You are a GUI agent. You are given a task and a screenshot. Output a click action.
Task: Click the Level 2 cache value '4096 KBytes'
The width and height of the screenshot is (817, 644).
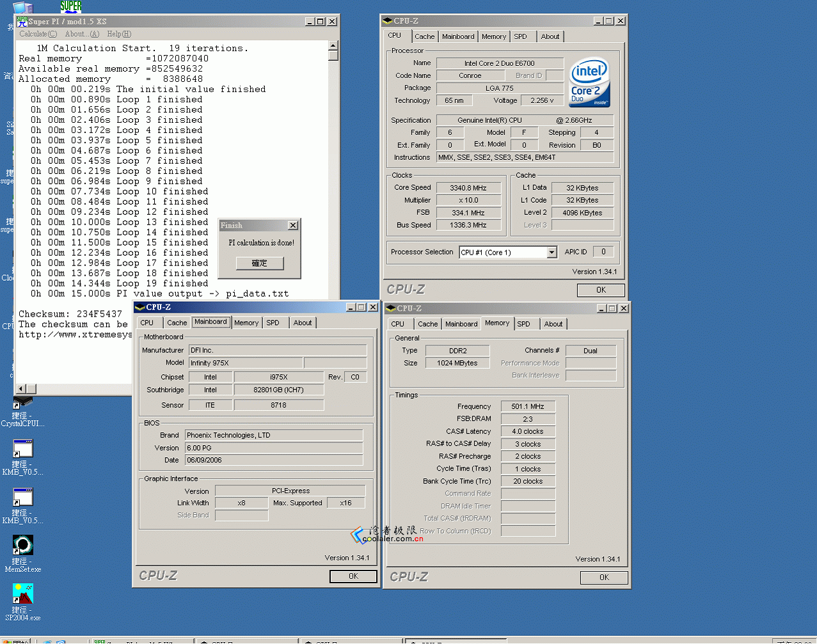click(582, 213)
